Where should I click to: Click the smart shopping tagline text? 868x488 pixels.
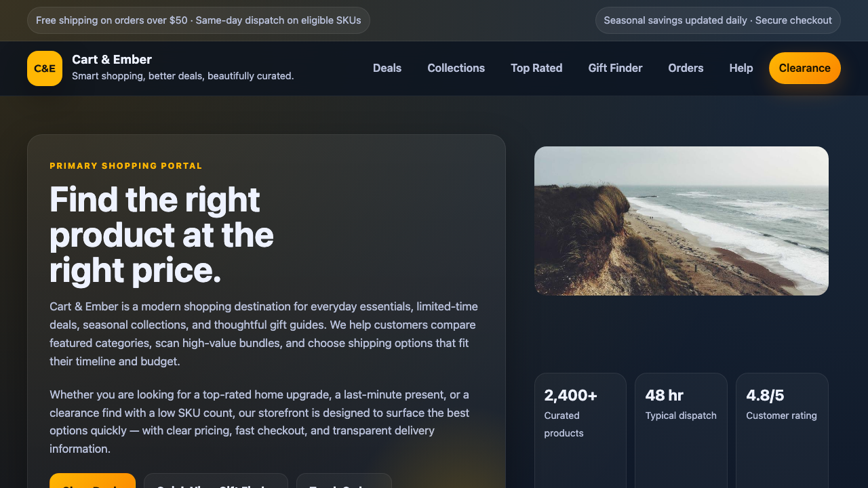(x=184, y=76)
